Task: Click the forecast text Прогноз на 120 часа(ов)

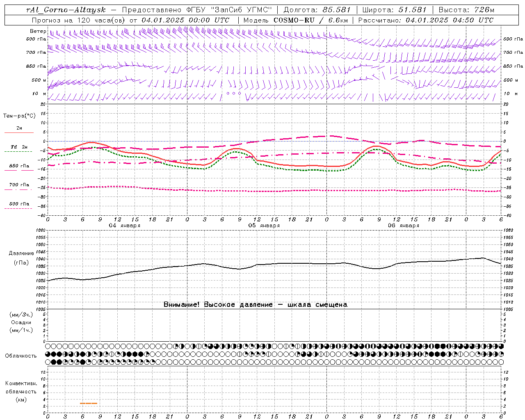Action: point(79,20)
